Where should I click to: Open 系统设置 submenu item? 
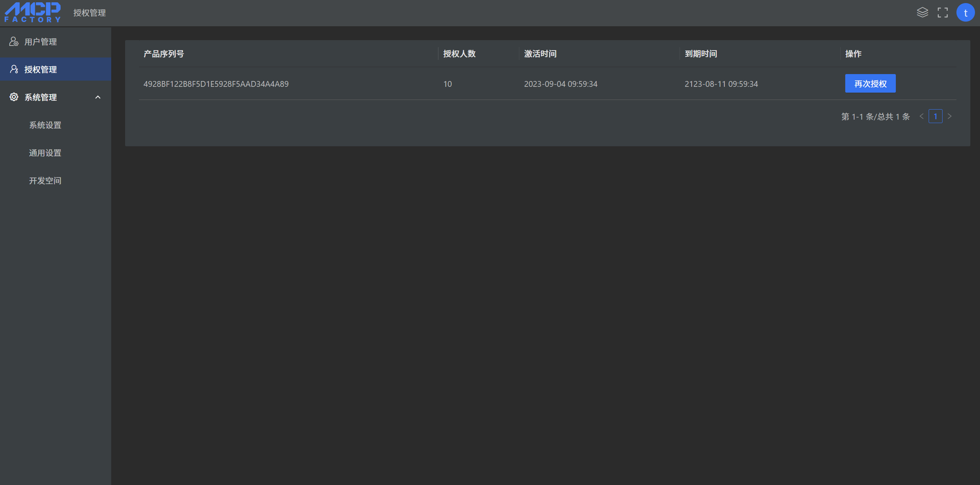[45, 125]
